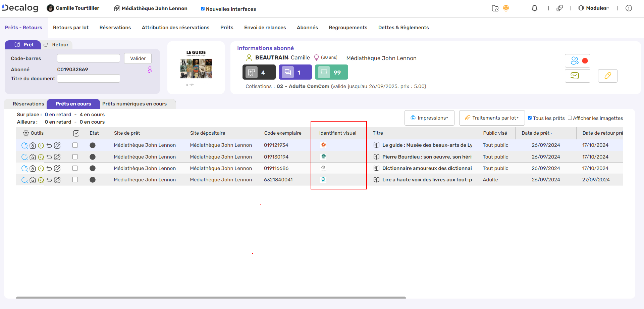Open the Traitements par lot dropdown

click(492, 118)
